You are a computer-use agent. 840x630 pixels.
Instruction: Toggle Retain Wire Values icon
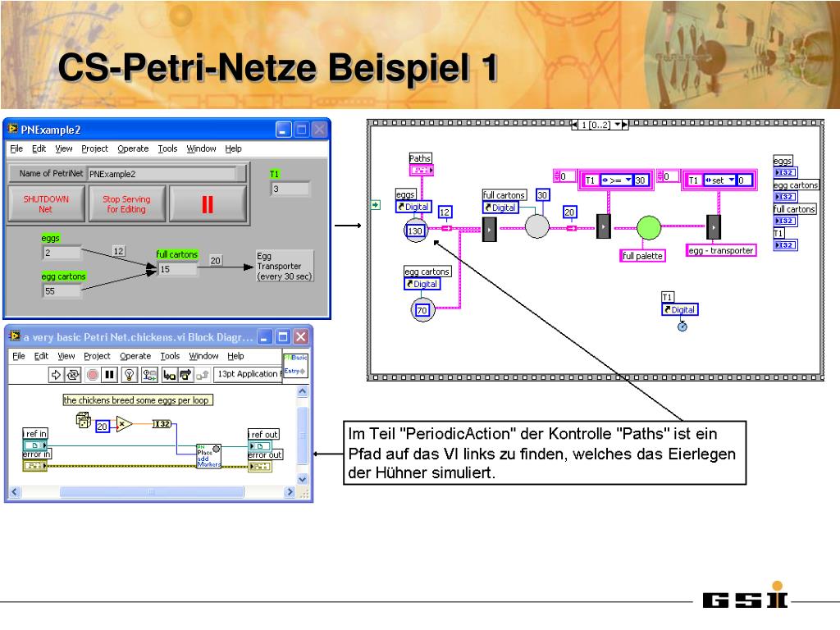click(x=149, y=374)
